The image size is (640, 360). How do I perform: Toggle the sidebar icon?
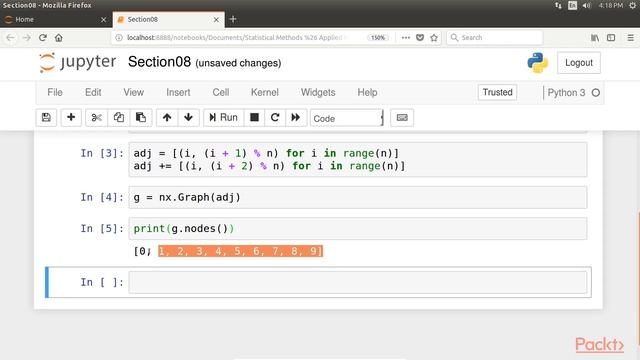tap(611, 38)
